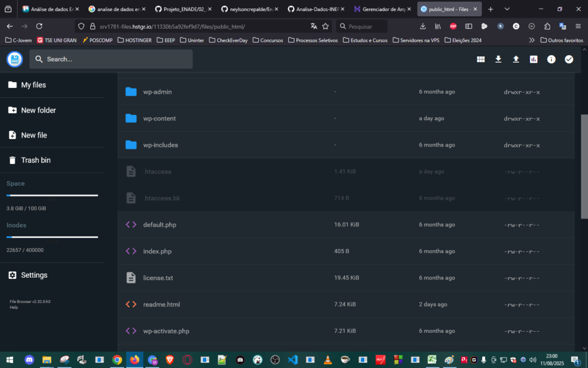
Task: Create a New folder from sidebar
Action: click(x=38, y=110)
